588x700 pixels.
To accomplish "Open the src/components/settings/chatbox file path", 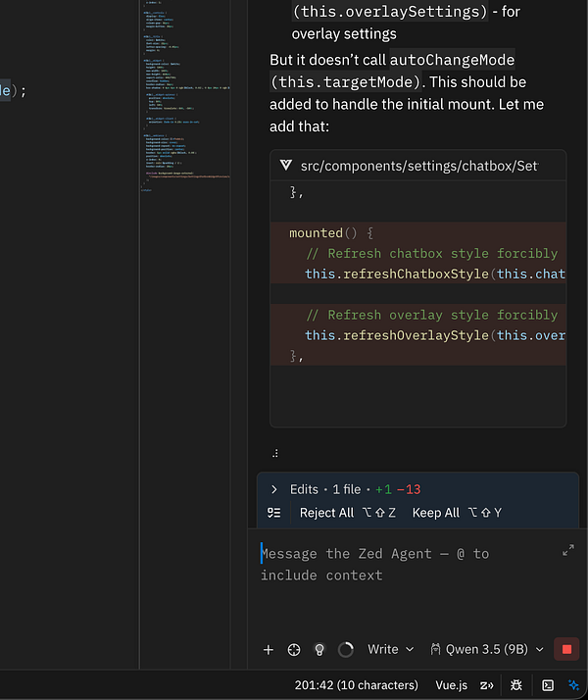I will point(419,166).
